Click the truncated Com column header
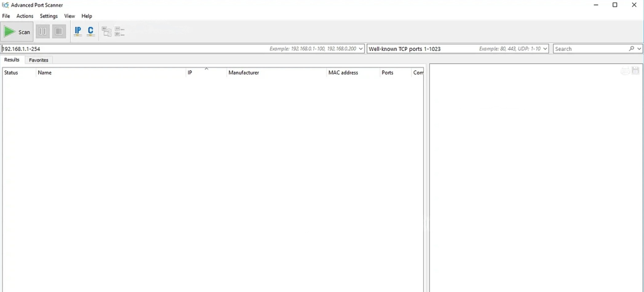The width and height of the screenshot is (644, 292). (418, 73)
